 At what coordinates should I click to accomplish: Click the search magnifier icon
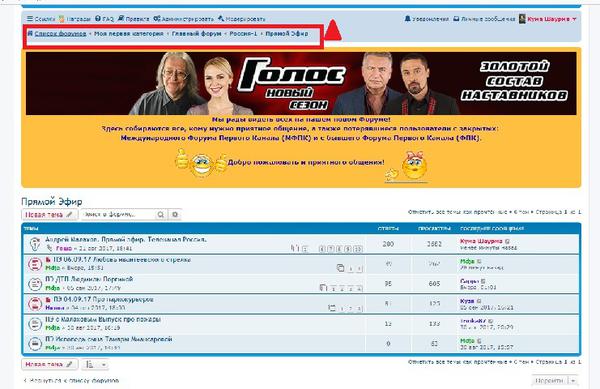point(161,215)
